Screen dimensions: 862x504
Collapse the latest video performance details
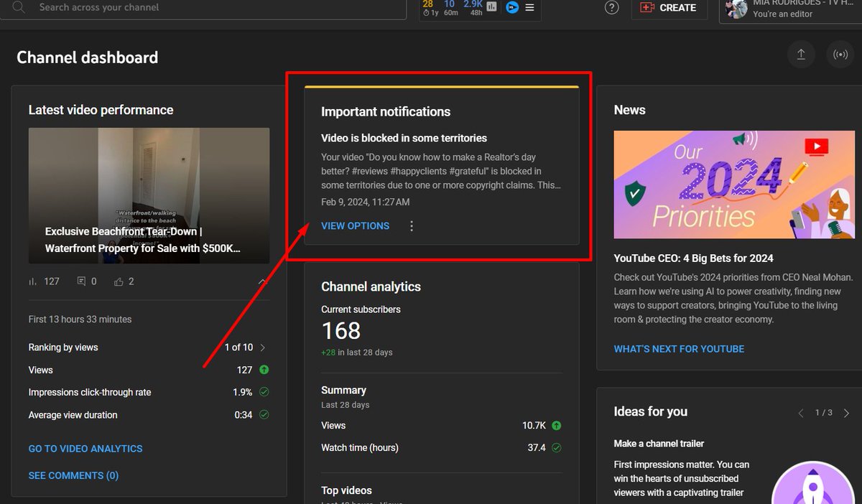(262, 281)
